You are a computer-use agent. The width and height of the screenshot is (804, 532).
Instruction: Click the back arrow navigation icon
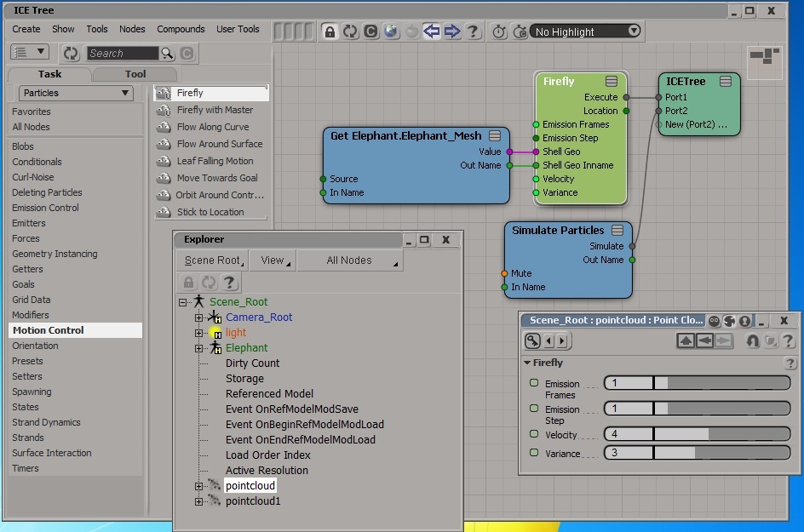[x=432, y=31]
